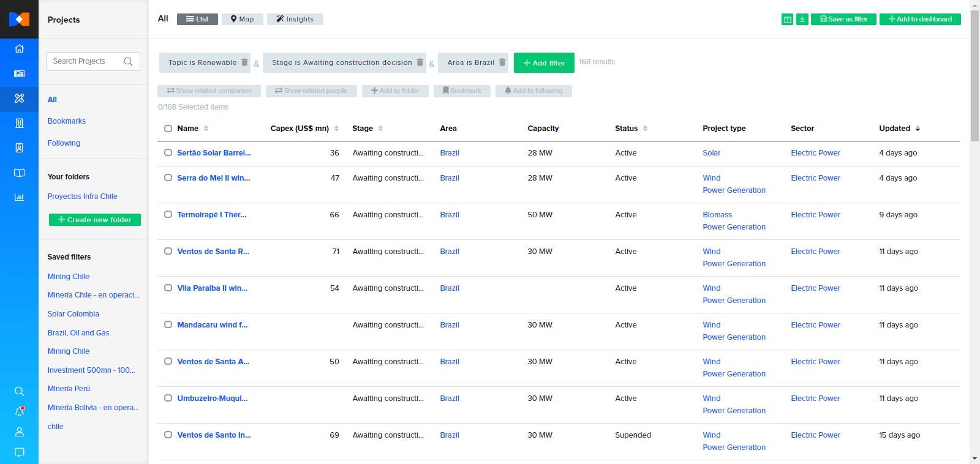Check the Termoirapé I row checkbox
The height and width of the screenshot is (464, 980).
(x=168, y=215)
